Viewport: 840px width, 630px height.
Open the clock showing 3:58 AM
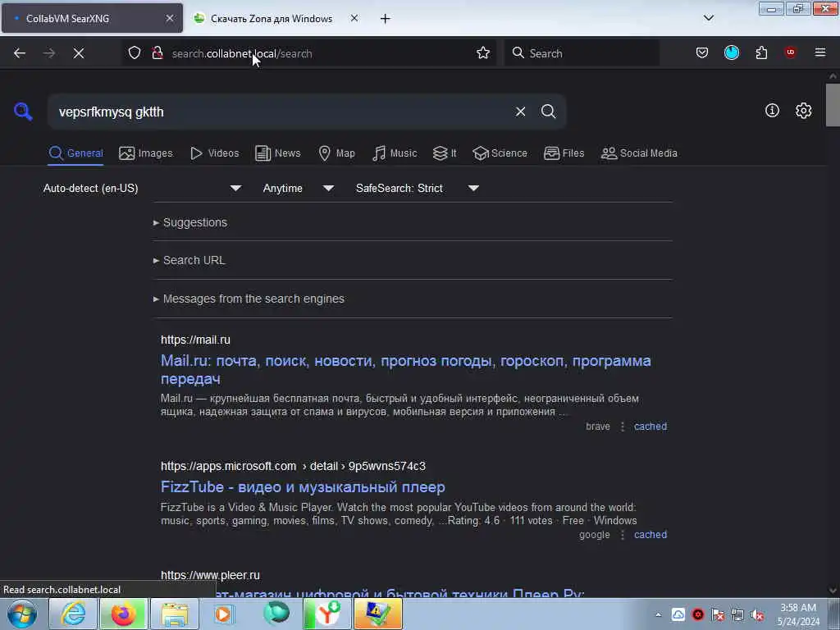pyautogui.click(x=798, y=614)
